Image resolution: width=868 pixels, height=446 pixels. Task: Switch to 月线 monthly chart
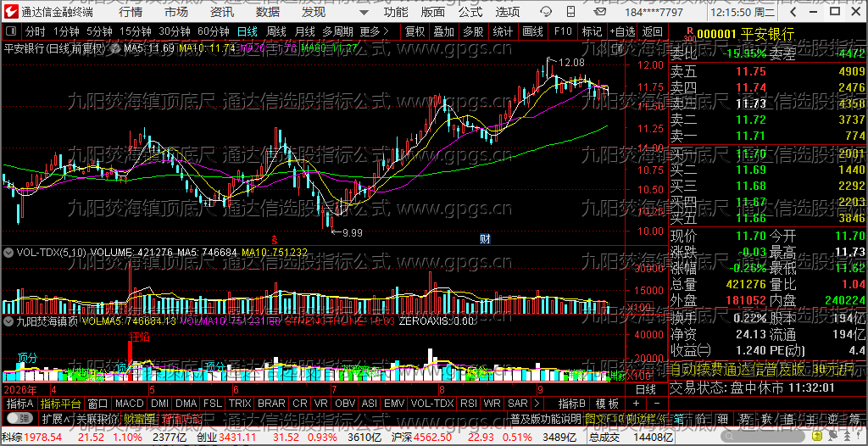coord(304,31)
